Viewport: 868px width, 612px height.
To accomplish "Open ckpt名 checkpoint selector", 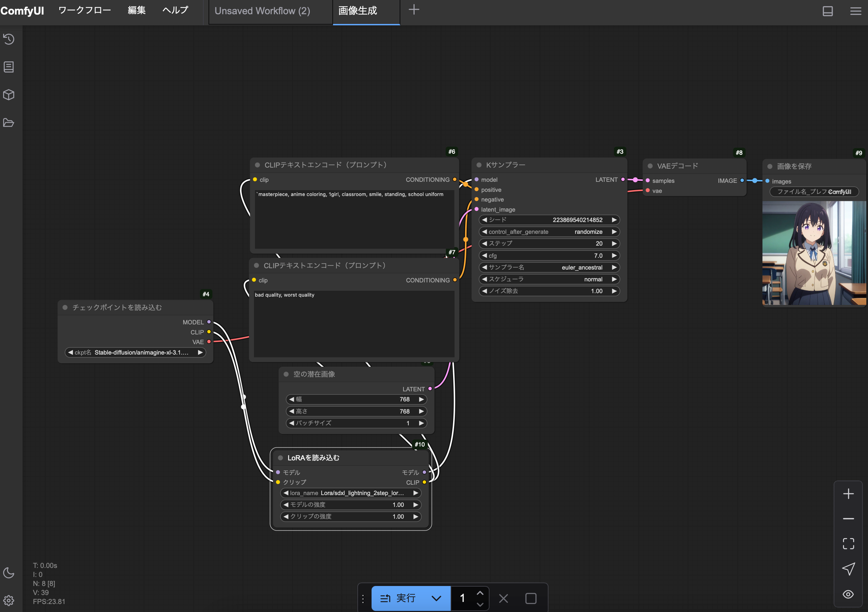I will (135, 352).
